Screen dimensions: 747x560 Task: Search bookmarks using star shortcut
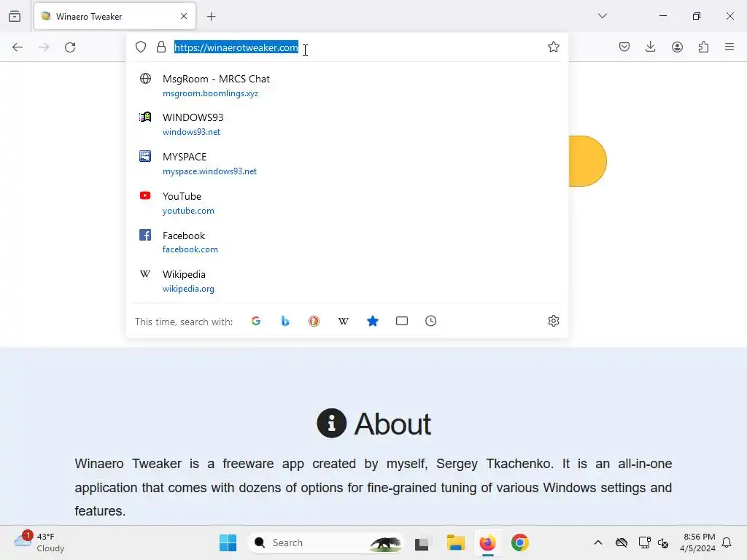pos(373,321)
